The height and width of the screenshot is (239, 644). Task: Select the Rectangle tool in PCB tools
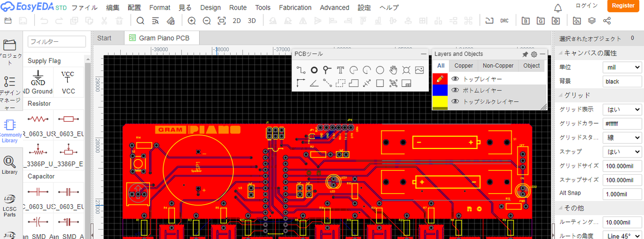[x=379, y=83]
